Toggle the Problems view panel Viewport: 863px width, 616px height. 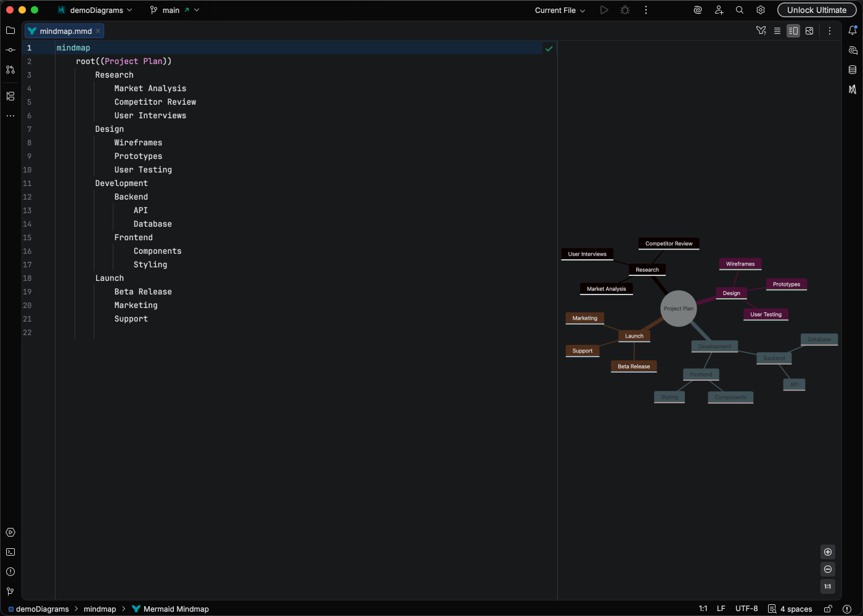point(10,572)
